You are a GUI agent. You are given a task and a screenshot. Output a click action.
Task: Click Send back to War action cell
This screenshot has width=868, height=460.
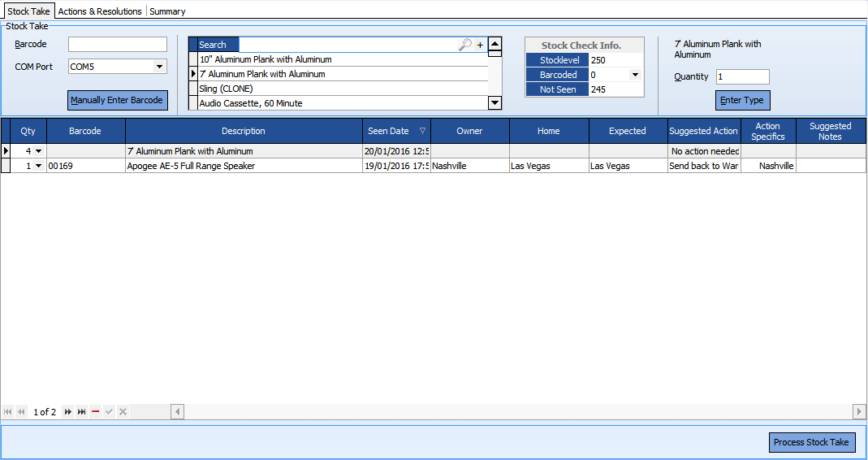(x=704, y=166)
